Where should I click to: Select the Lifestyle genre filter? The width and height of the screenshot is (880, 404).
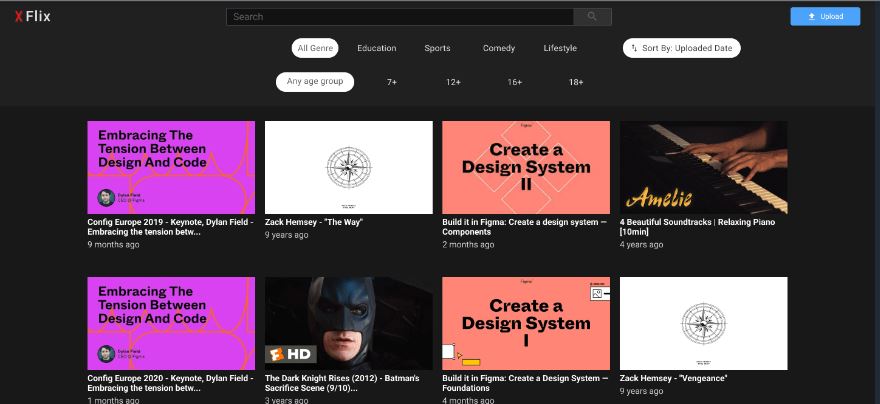[x=560, y=48]
